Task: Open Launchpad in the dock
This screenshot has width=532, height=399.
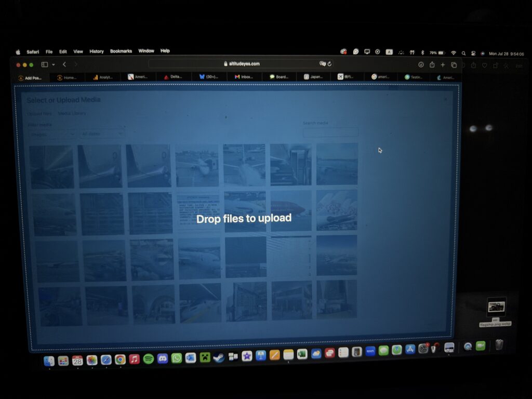Action: (63, 361)
